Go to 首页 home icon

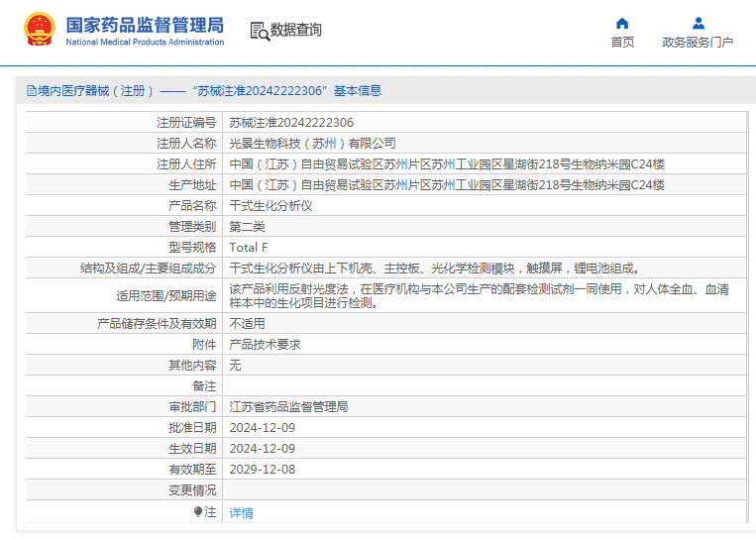[x=622, y=23]
